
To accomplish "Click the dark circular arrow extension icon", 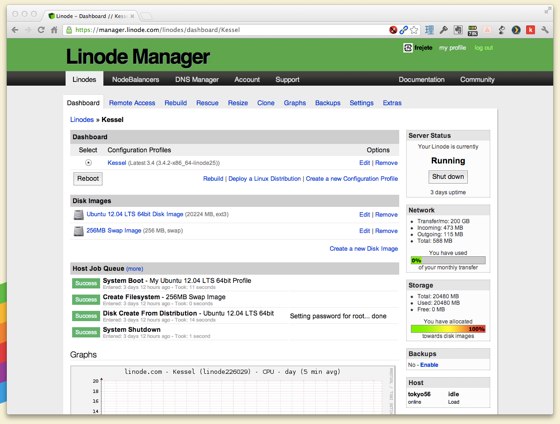I will (x=516, y=30).
